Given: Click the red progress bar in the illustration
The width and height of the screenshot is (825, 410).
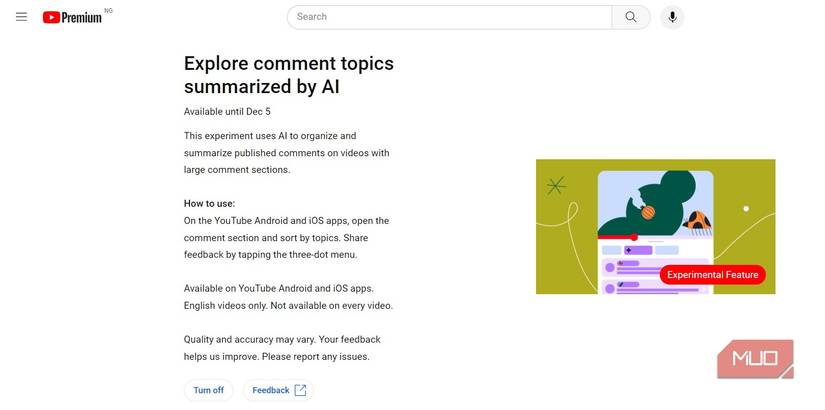Looking at the screenshot, I should pos(617,237).
